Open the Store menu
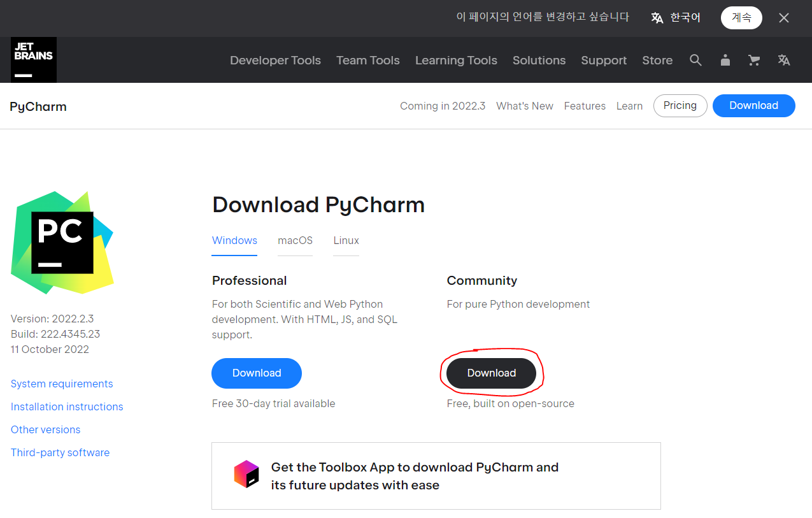 tap(657, 60)
